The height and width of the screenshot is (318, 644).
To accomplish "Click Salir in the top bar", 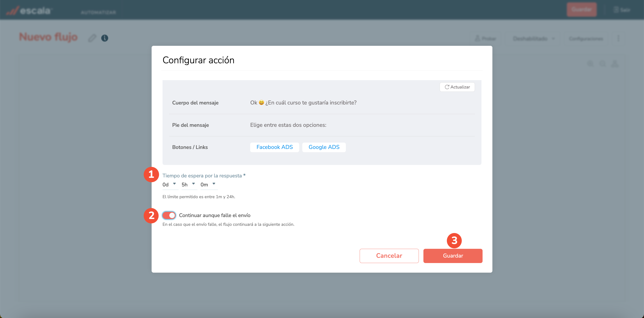I will 622,10.
